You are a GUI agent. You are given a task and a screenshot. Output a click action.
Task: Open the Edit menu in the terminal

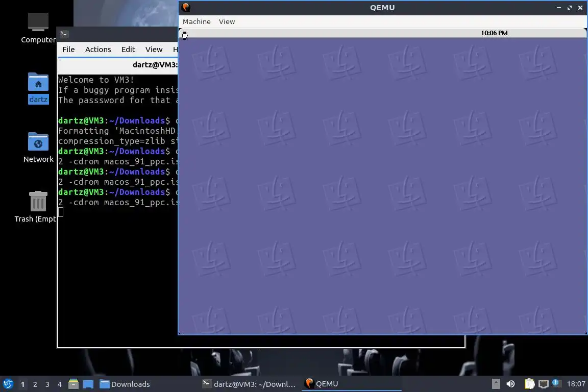[x=128, y=50]
